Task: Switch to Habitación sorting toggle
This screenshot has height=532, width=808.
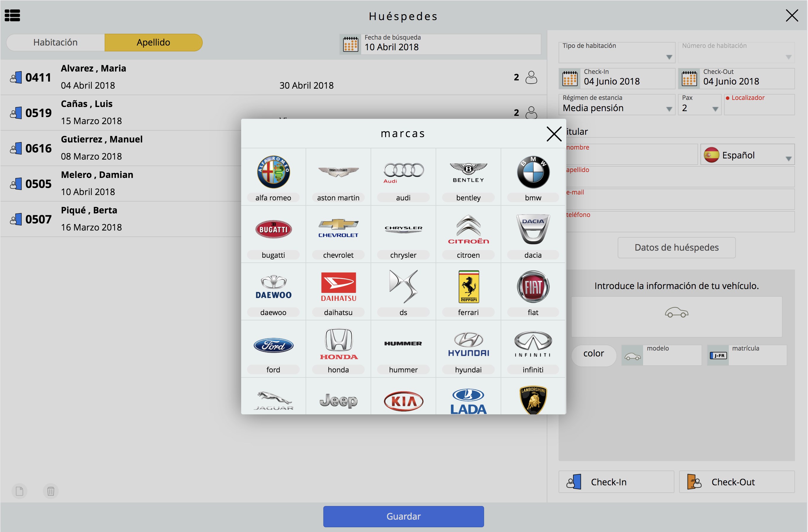Action: click(x=55, y=43)
